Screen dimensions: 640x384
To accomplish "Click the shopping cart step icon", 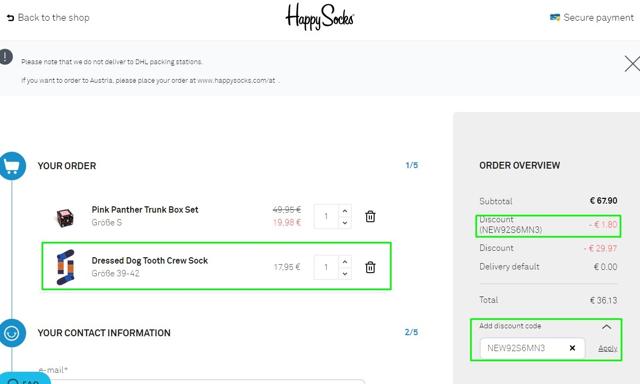I will click(12, 166).
